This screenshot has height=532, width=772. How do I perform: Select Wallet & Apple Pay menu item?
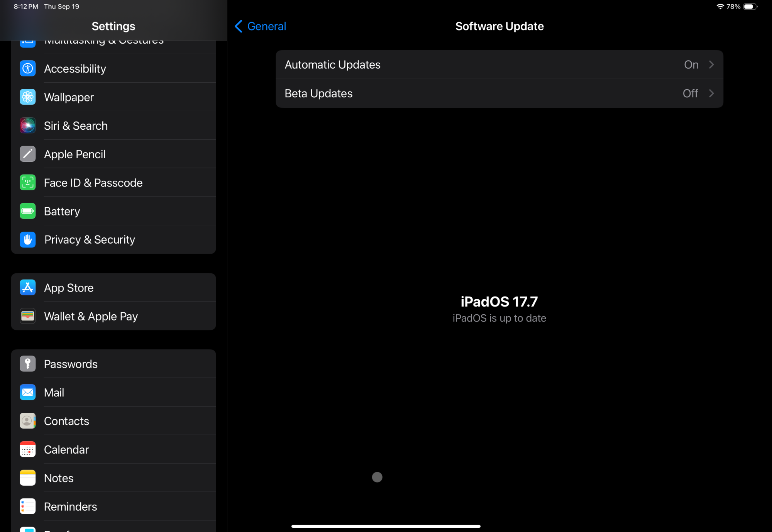(x=91, y=317)
